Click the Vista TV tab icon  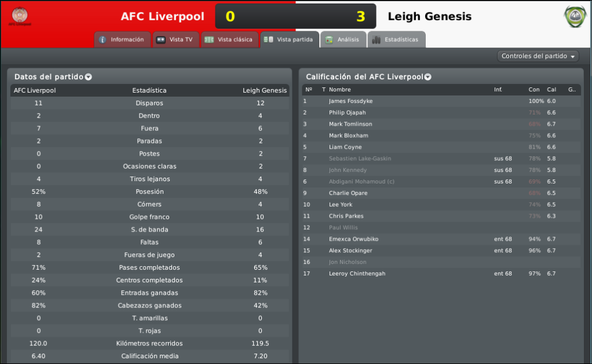pos(161,39)
